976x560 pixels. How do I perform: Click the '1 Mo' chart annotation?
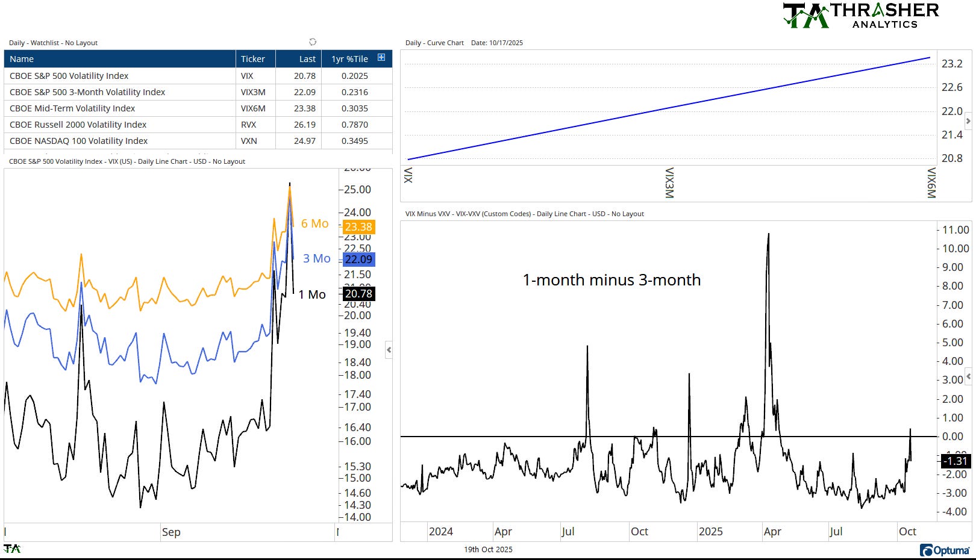[x=312, y=294]
